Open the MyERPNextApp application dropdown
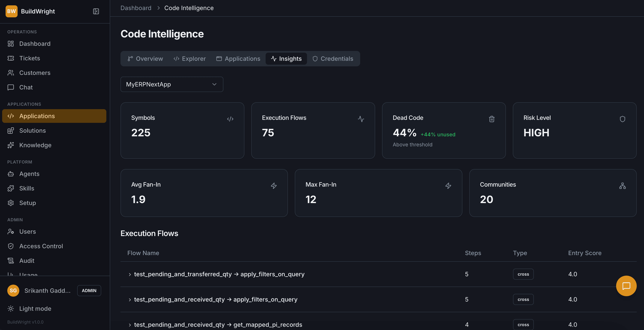Screen dimensions: 644x330 click(x=172, y=84)
